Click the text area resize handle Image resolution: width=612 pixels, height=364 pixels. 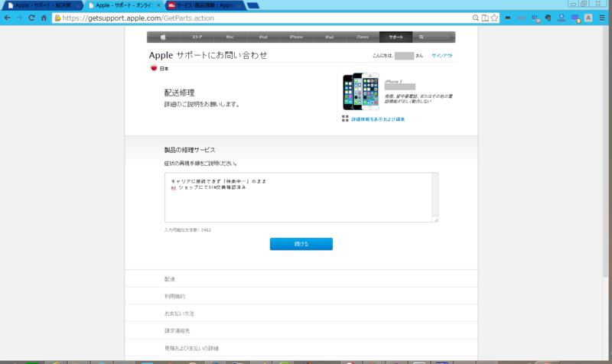pos(435,219)
